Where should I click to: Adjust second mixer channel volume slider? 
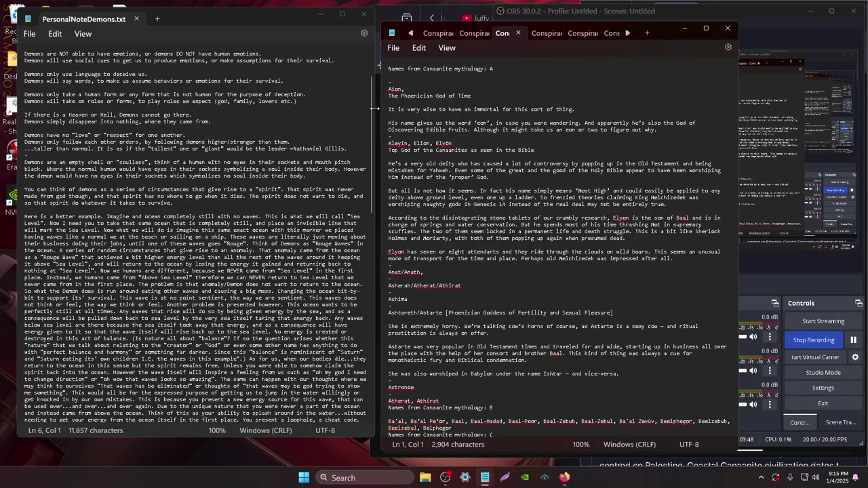point(742,371)
